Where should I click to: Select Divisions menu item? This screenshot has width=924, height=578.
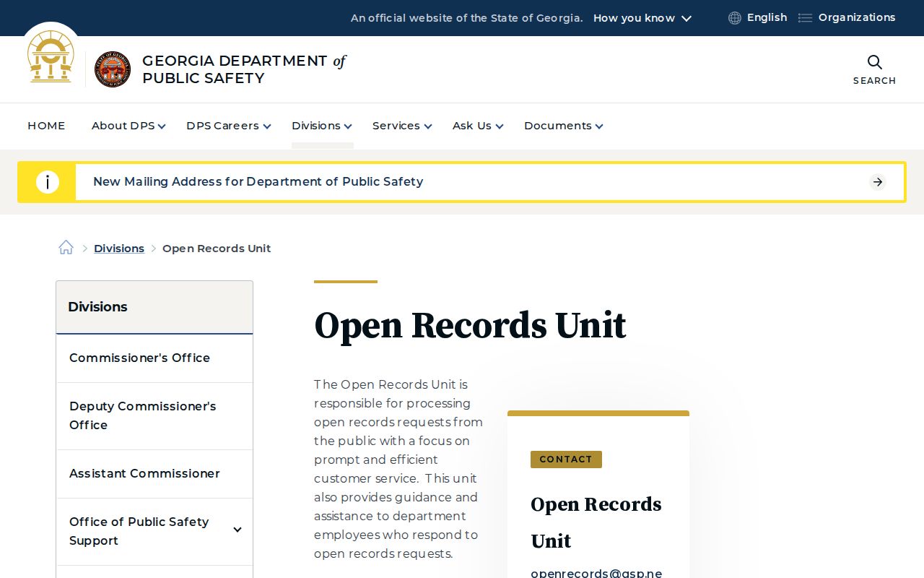click(x=316, y=126)
